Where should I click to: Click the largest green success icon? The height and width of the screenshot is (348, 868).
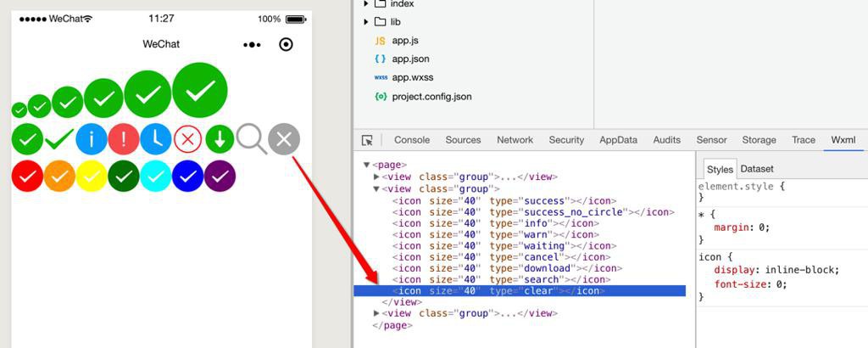200,90
